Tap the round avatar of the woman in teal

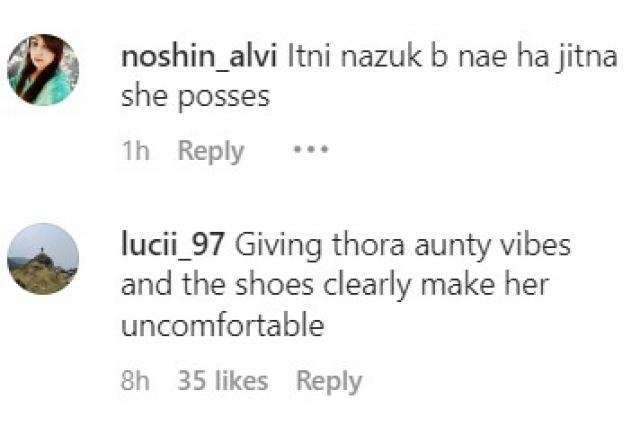tap(43, 70)
